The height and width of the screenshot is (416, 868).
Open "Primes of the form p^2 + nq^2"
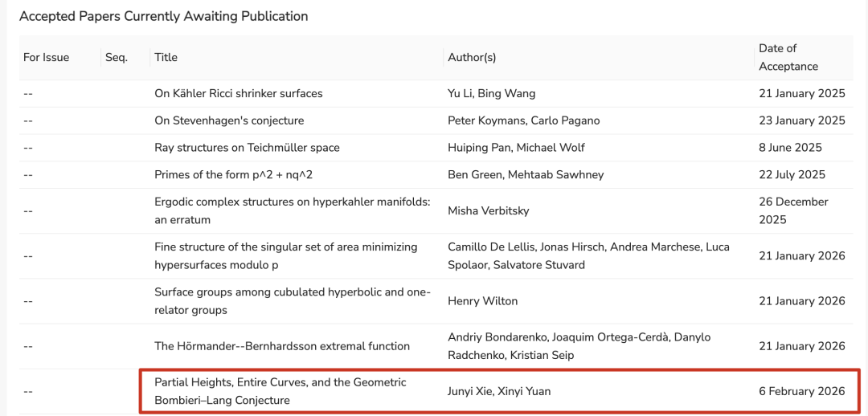point(233,174)
